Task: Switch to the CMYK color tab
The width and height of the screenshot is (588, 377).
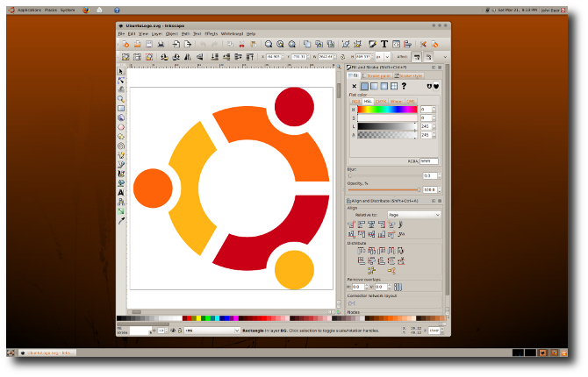Action: (x=381, y=102)
